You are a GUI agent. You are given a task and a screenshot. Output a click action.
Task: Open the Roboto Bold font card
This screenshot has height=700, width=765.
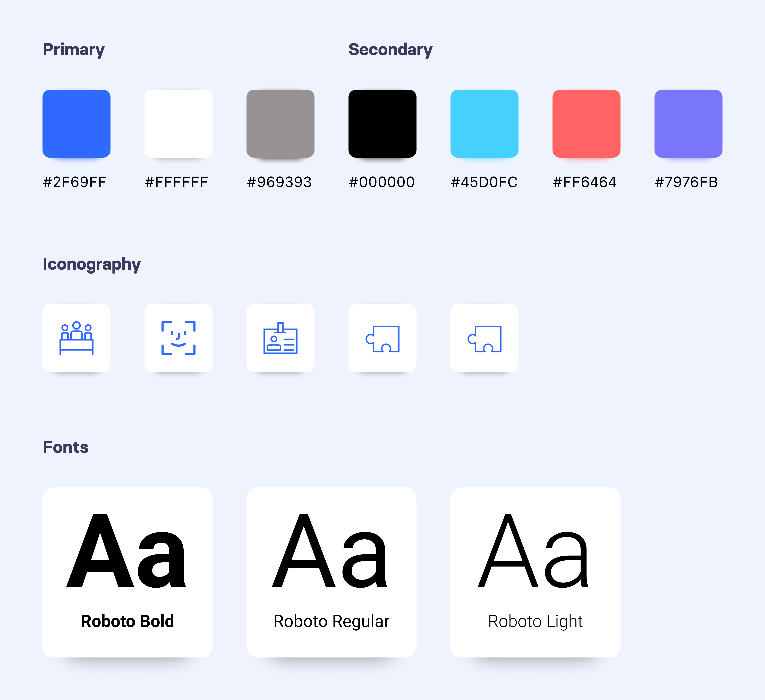tap(128, 572)
